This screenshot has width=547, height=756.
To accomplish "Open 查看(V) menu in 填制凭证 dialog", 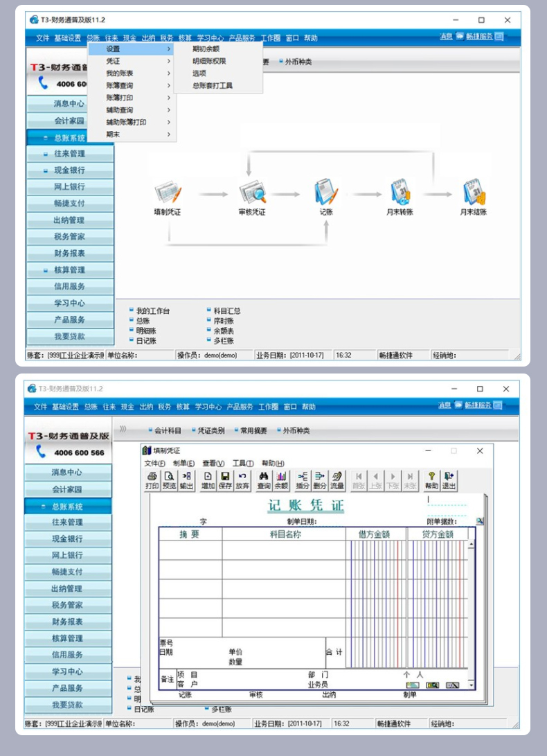I will pos(213,464).
